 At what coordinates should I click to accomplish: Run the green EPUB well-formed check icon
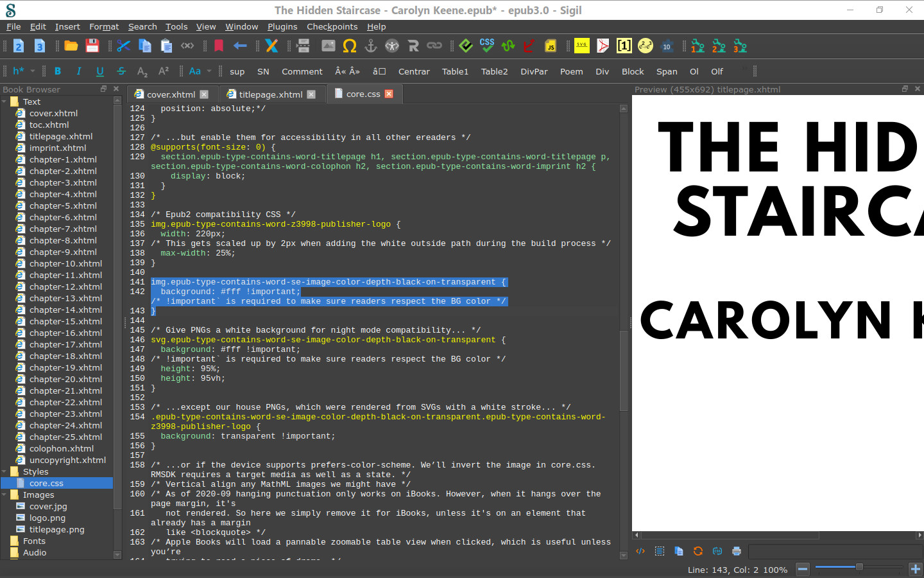pyautogui.click(x=466, y=46)
